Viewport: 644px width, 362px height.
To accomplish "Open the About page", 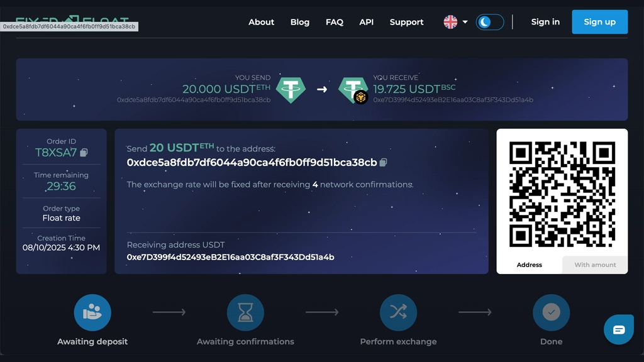I will (x=261, y=22).
